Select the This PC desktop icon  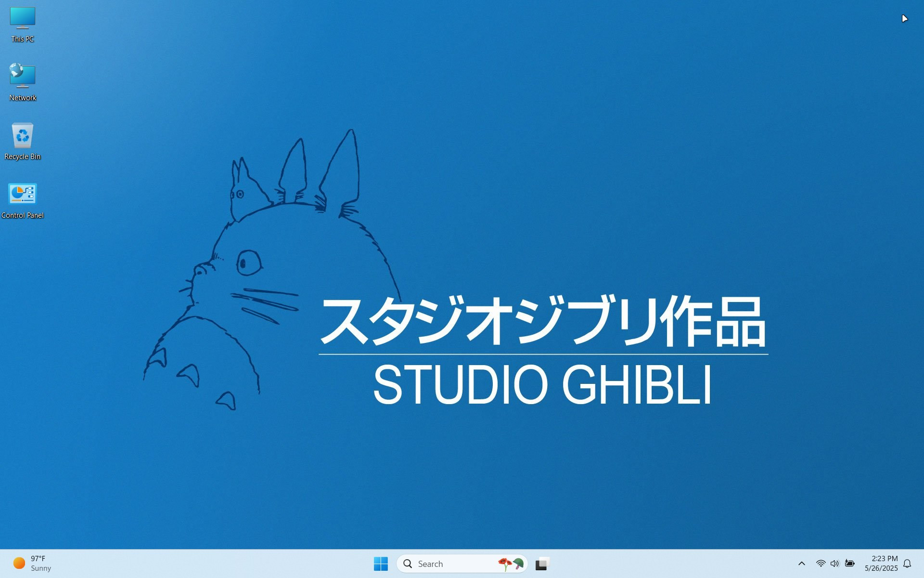click(x=23, y=25)
